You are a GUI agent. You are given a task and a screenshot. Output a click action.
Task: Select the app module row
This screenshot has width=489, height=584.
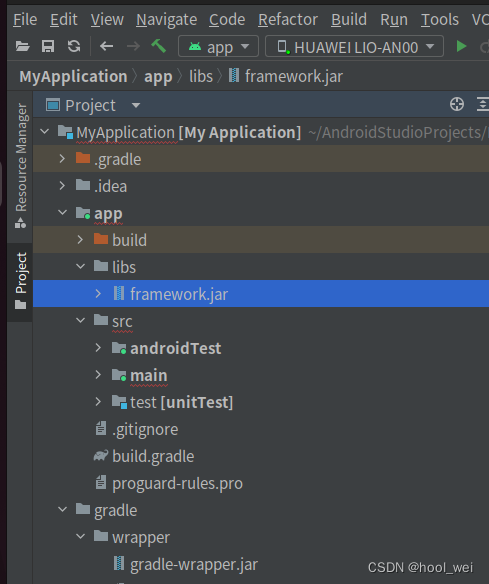click(x=261, y=213)
